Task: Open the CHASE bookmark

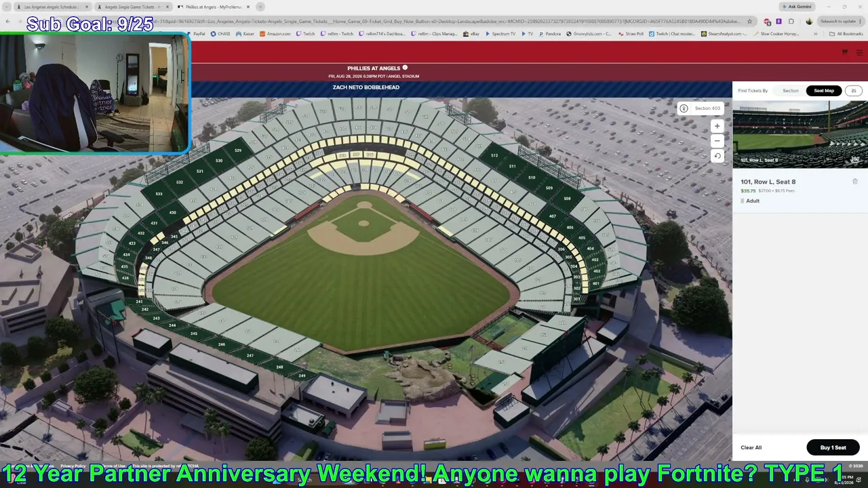Action: 220,34
